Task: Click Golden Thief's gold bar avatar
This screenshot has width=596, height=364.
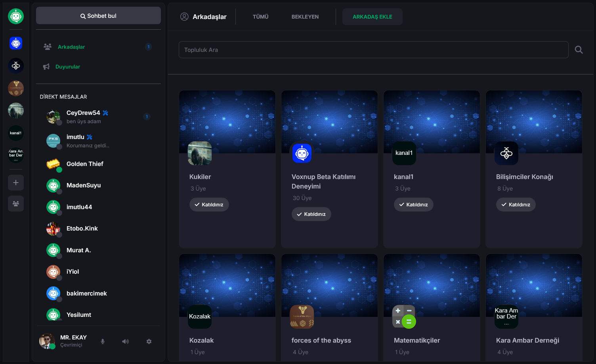Action: [53, 164]
